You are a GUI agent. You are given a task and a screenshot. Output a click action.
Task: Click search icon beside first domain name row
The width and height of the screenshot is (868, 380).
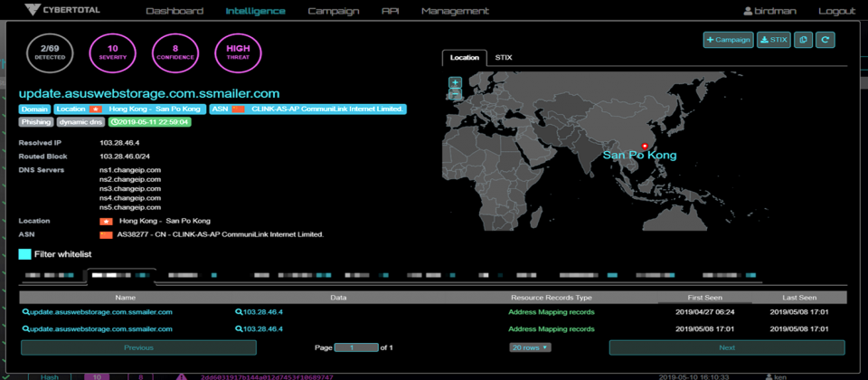point(26,312)
